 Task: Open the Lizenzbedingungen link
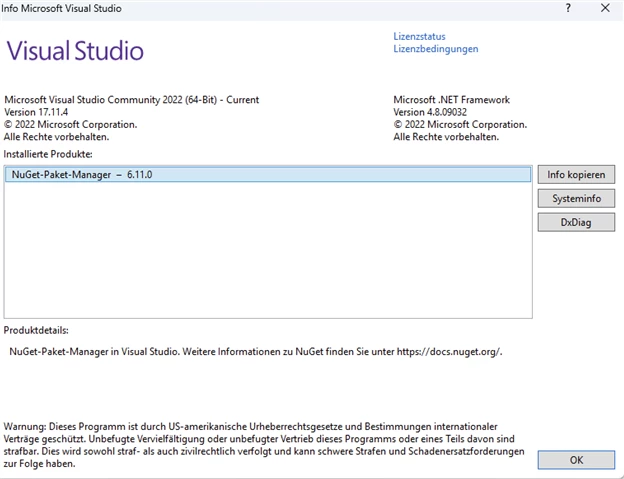pos(436,49)
